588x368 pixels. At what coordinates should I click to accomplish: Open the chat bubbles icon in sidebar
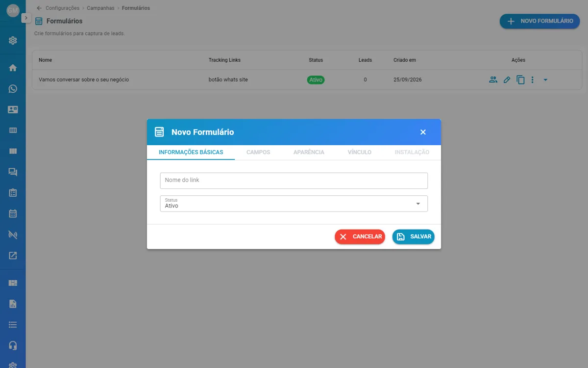pyautogui.click(x=13, y=172)
